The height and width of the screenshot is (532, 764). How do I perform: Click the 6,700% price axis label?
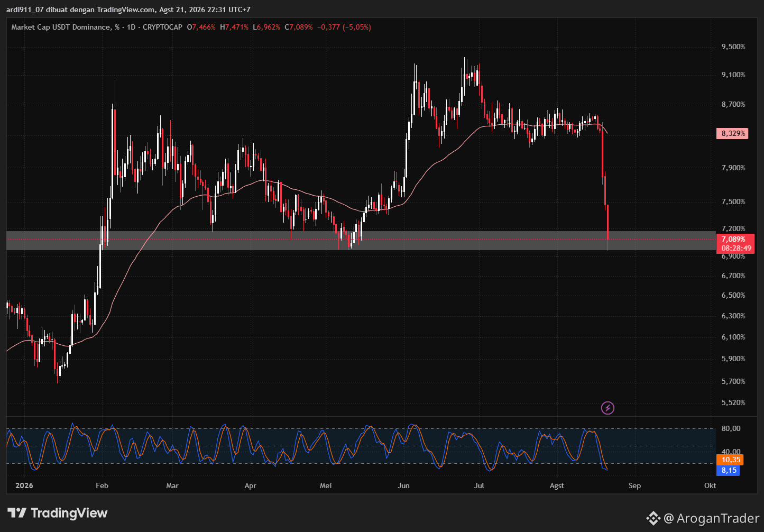733,276
